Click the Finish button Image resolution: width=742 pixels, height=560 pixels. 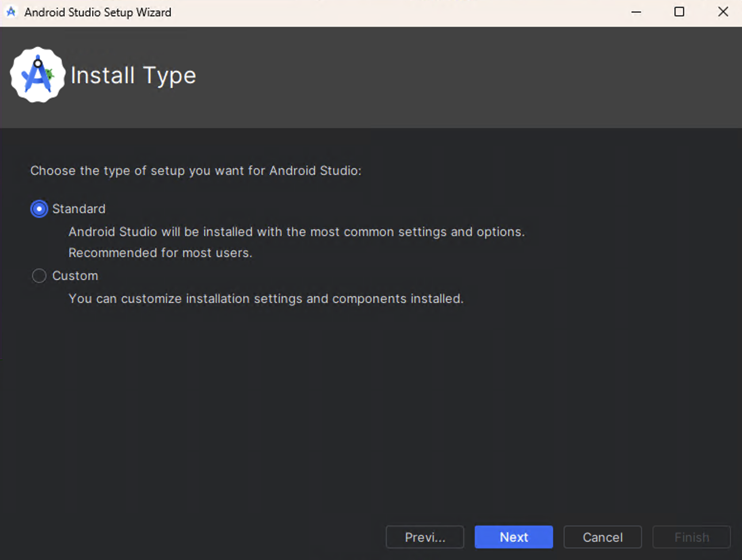tap(691, 537)
